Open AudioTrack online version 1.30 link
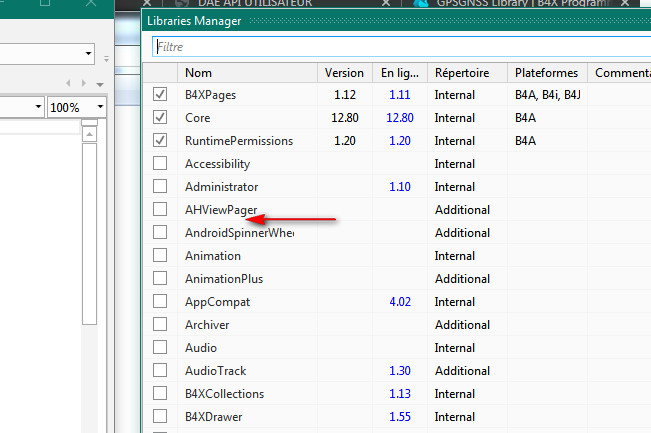Screen dimensions: 651x433 point(400,371)
